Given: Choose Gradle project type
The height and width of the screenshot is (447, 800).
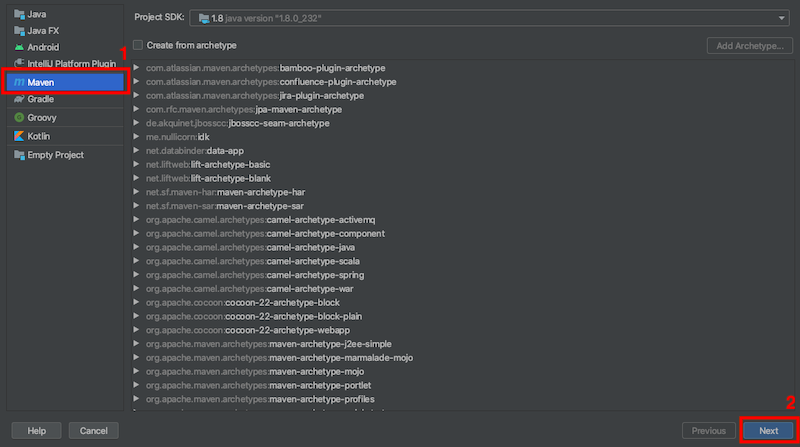Looking at the screenshot, I should pos(65,99).
